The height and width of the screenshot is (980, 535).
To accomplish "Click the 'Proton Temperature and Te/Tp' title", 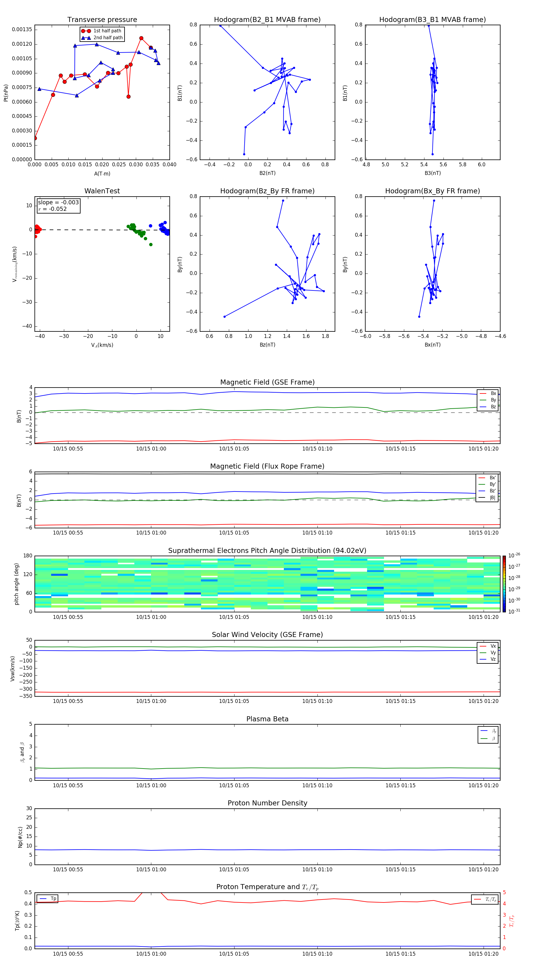I will coord(267,887).
